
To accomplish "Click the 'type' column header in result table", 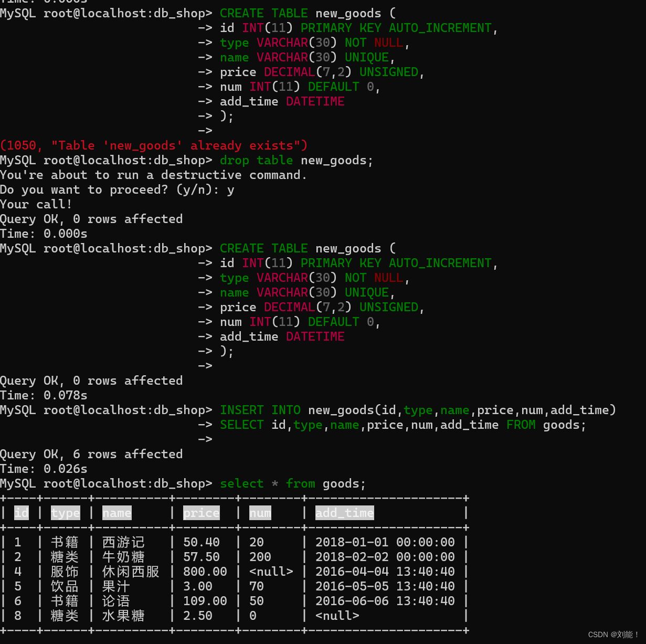I will click(x=66, y=513).
